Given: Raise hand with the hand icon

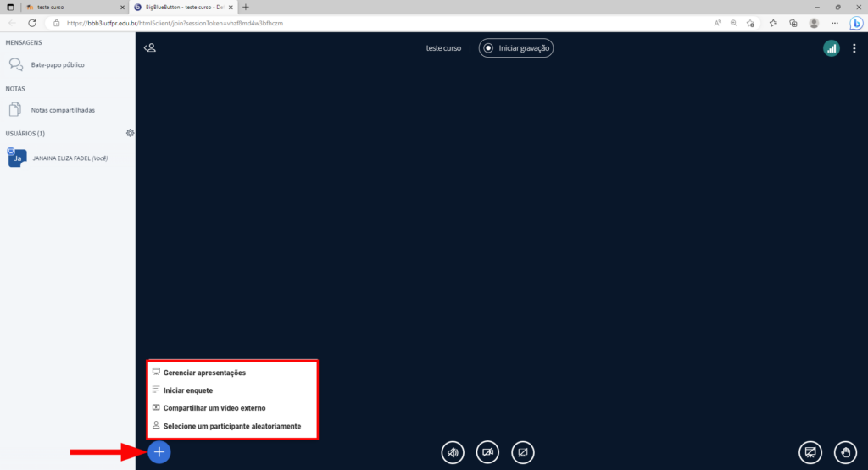Looking at the screenshot, I should pyautogui.click(x=845, y=452).
